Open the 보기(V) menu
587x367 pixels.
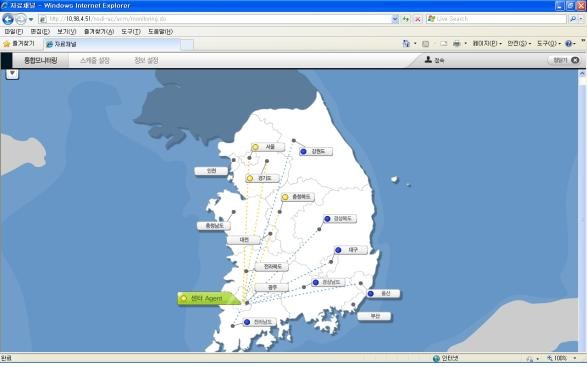click(x=67, y=31)
